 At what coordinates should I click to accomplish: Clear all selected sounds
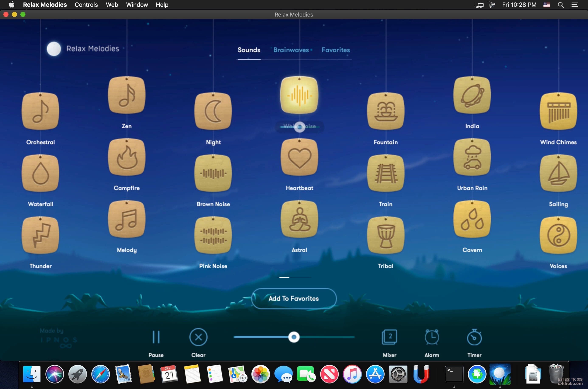[198, 337]
